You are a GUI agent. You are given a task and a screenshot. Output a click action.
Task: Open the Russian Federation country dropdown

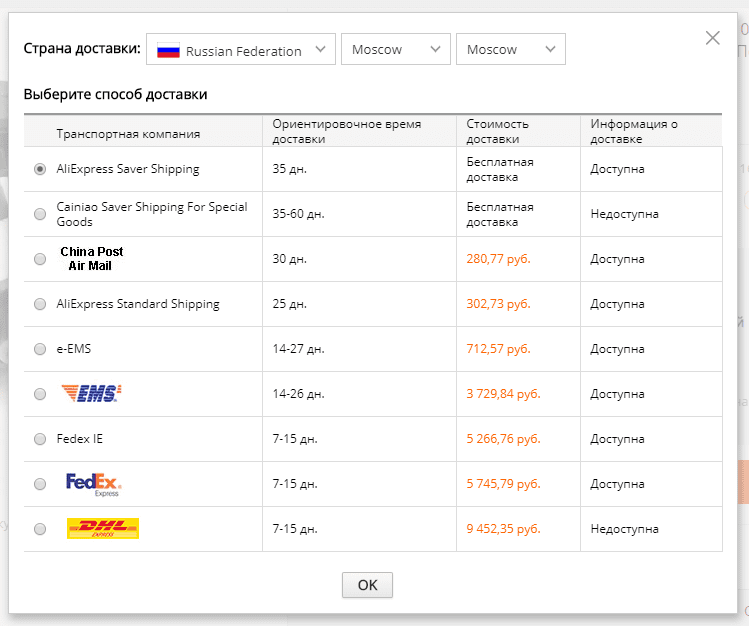click(241, 49)
